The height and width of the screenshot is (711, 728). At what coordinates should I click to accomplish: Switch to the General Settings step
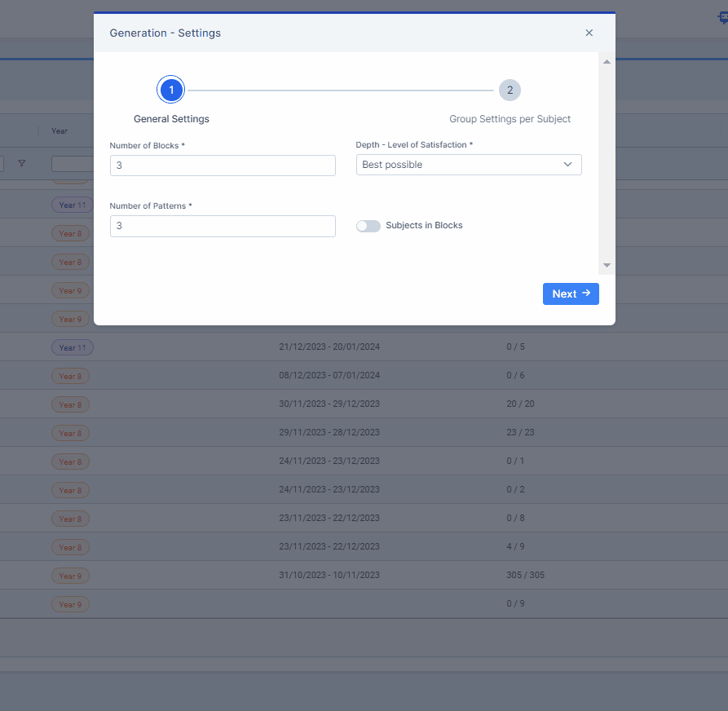point(171,118)
